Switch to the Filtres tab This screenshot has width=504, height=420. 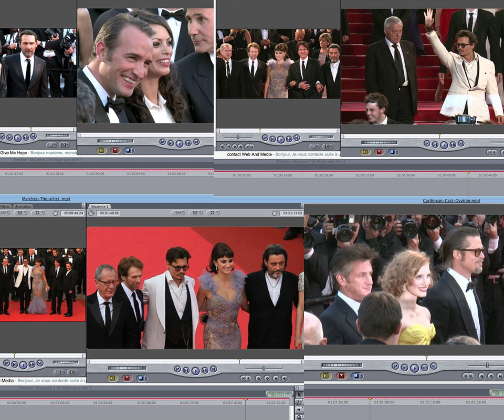click(5, 206)
